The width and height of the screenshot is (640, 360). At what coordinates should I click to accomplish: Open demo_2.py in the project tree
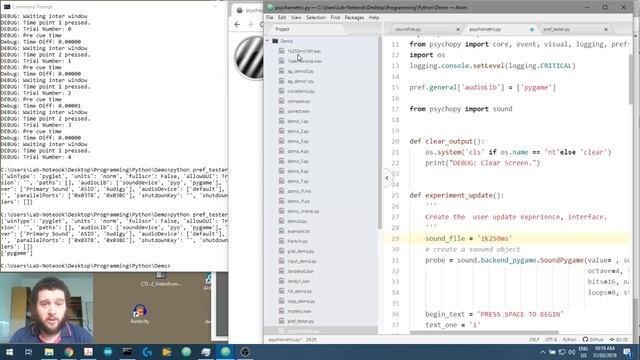298,131
